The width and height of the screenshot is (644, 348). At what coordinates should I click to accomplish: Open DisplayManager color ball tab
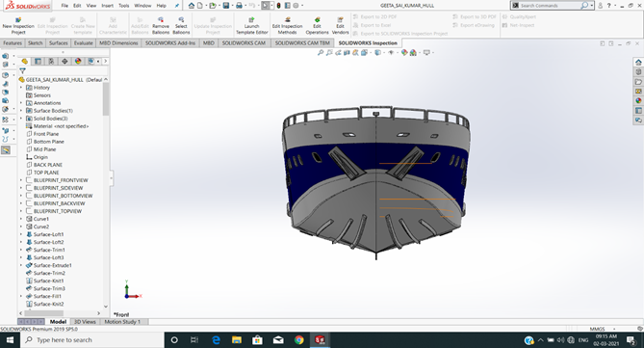(78, 62)
